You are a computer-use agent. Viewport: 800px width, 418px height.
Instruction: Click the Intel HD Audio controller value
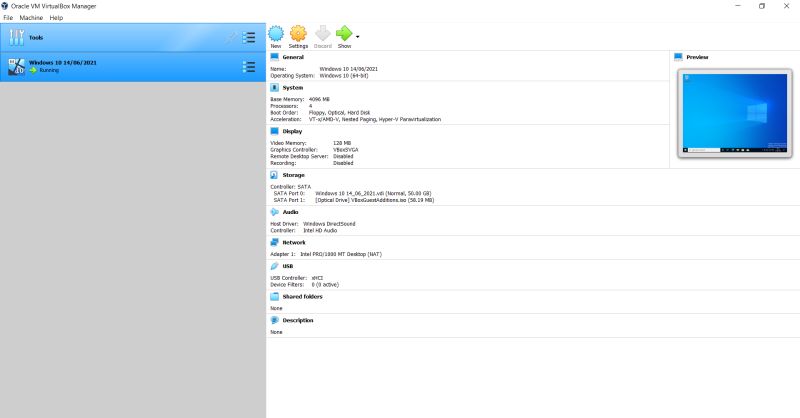click(320, 230)
